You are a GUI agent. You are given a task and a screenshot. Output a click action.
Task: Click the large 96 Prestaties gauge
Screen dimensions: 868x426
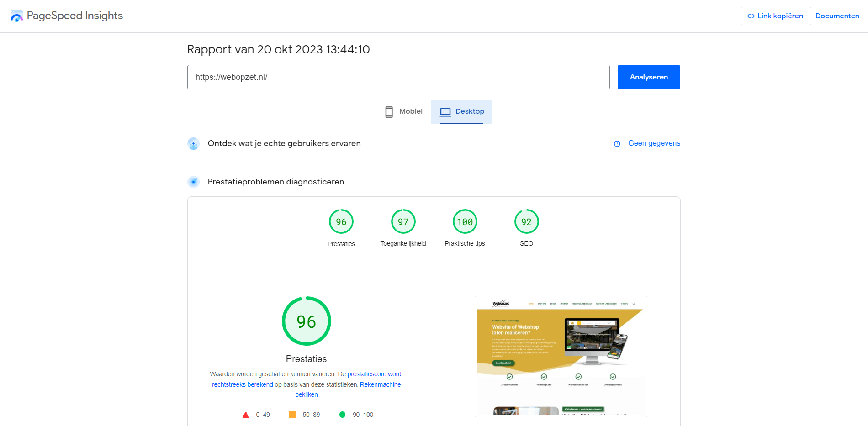coord(306,321)
